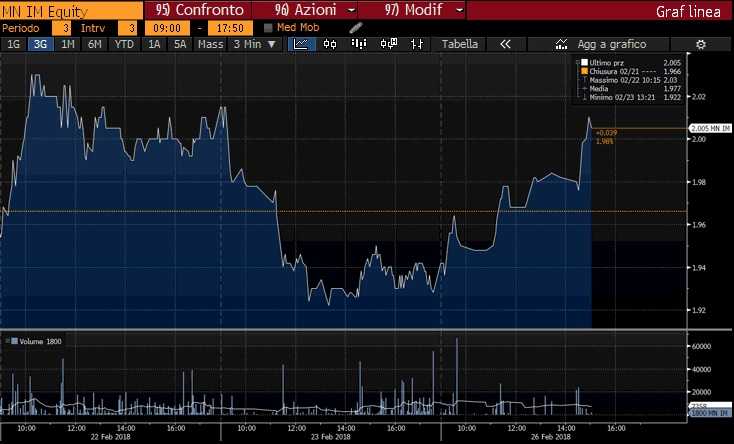This screenshot has width=734, height=444.
Task: Select the line chart type icon
Action: pos(301,44)
